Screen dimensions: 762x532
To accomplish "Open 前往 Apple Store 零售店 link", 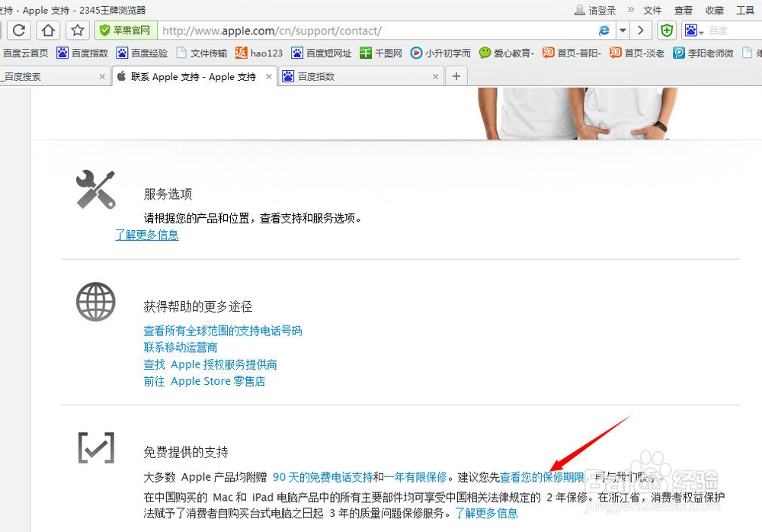I will [x=204, y=381].
